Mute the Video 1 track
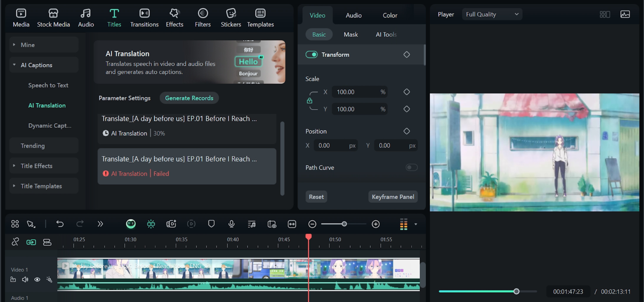Image resolution: width=644 pixels, height=302 pixels. coord(25,279)
